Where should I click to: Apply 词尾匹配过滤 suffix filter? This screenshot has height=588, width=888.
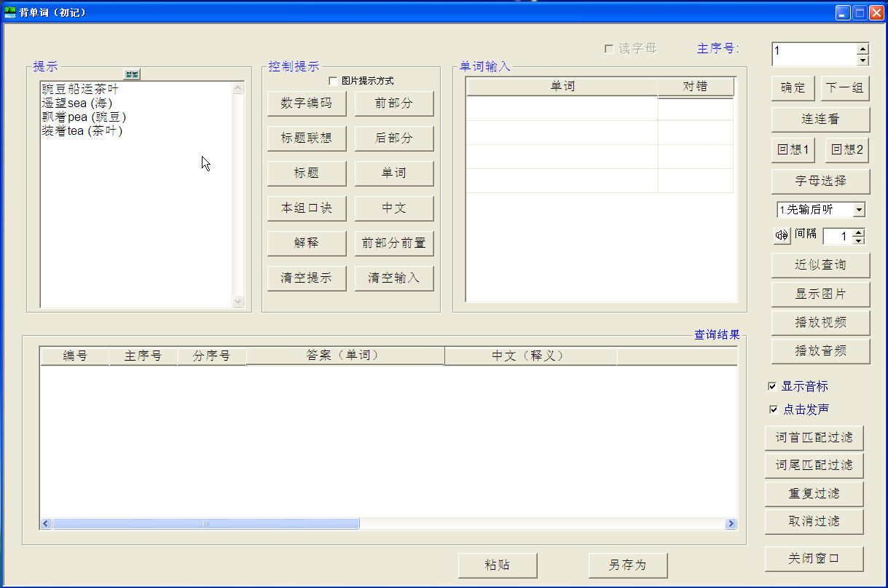tap(814, 466)
